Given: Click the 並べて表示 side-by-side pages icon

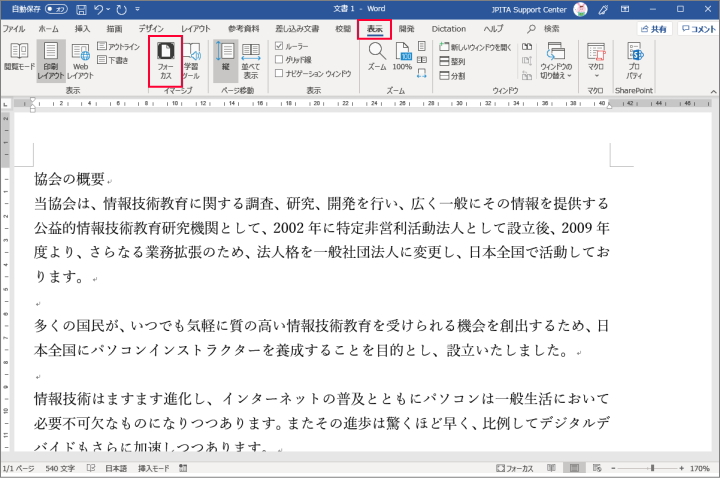Looking at the screenshot, I should [x=251, y=58].
